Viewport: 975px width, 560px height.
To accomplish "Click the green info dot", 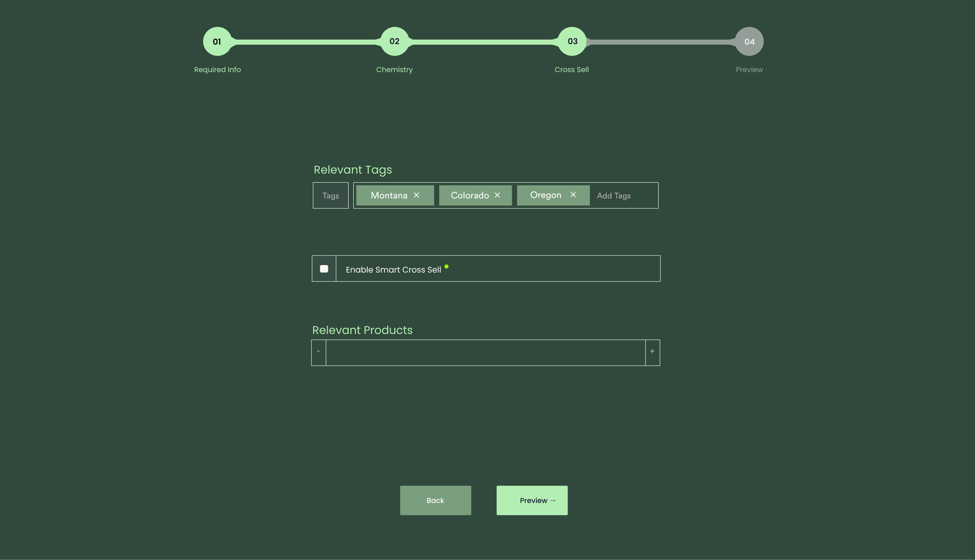I will [446, 267].
